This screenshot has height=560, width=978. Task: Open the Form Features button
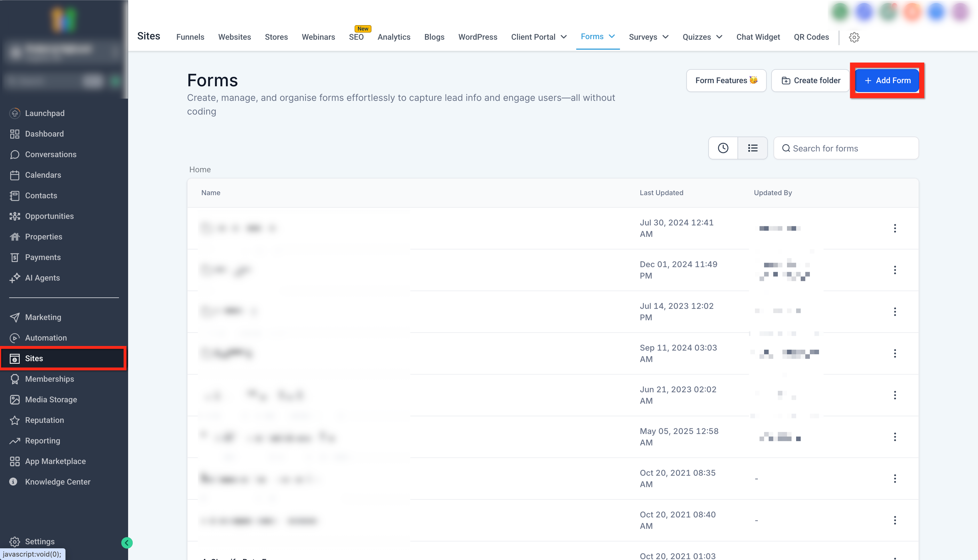[x=726, y=80]
